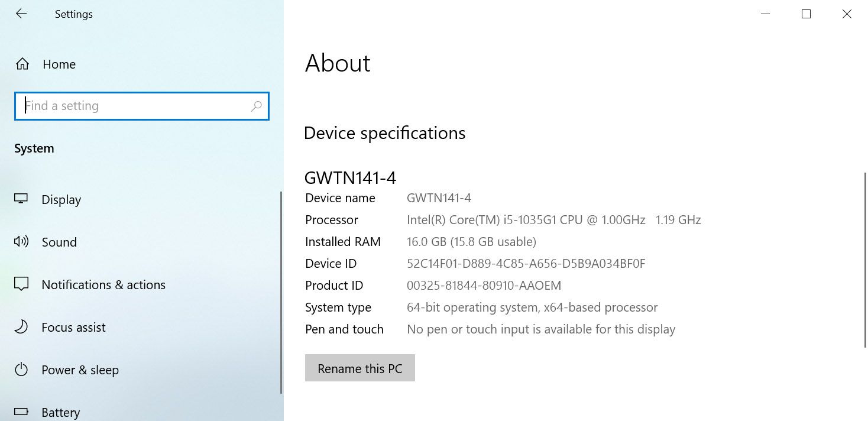Image resolution: width=868 pixels, height=421 pixels.
Task: Click the Battery icon in sidebar
Action: [x=21, y=412]
